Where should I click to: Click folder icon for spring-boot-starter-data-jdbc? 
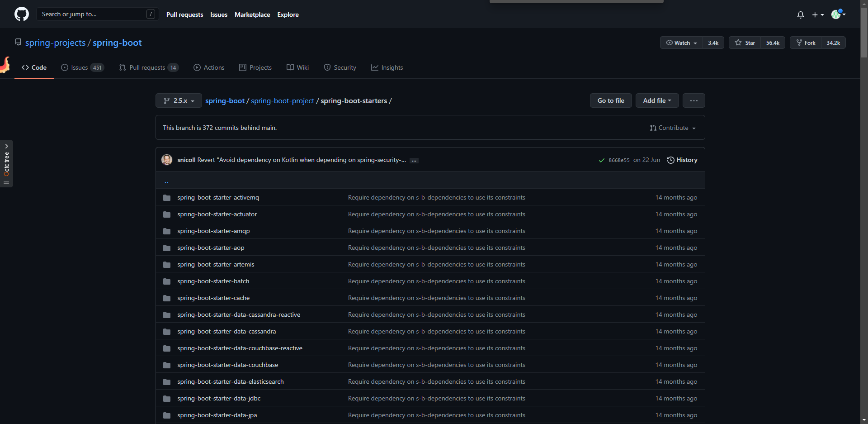[x=167, y=399]
